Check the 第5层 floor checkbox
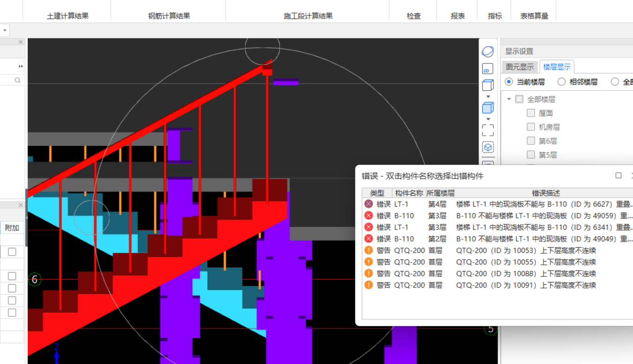The image size is (633, 364). 531,155
